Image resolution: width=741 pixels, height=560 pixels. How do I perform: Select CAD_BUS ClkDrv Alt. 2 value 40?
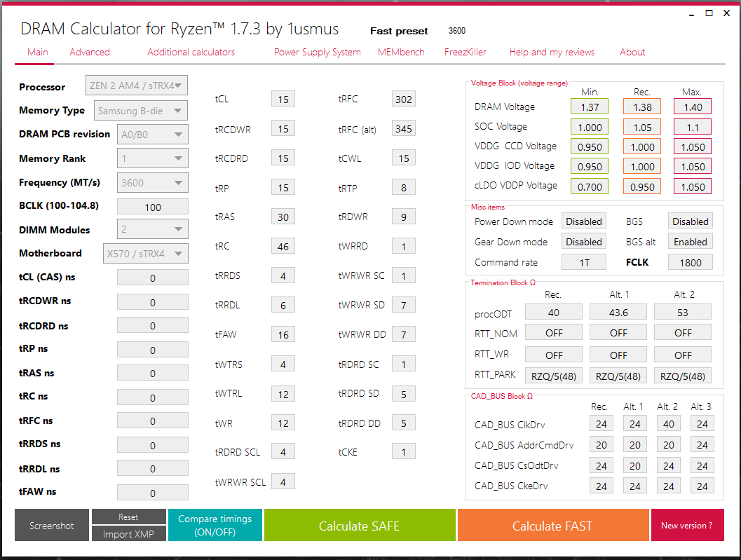coord(668,424)
